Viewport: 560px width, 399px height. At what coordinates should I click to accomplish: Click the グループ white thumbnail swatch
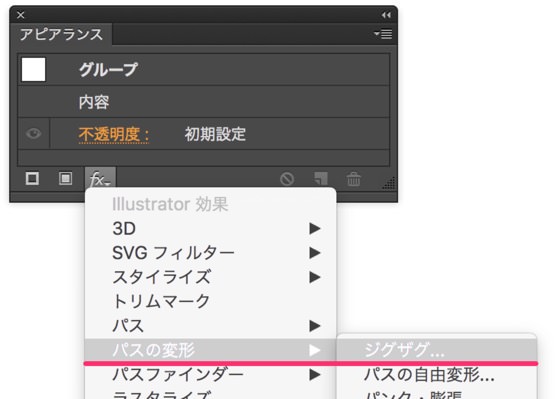pos(34,69)
